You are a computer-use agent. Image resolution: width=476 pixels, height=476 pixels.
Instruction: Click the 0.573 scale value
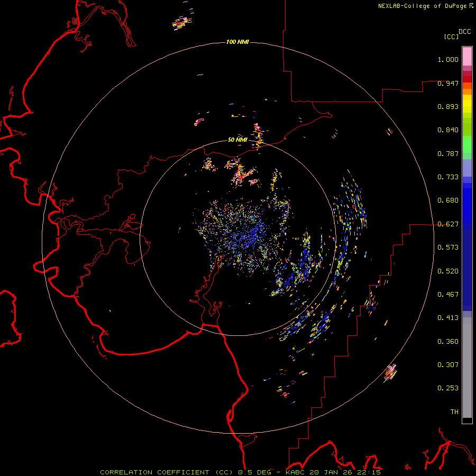point(448,248)
